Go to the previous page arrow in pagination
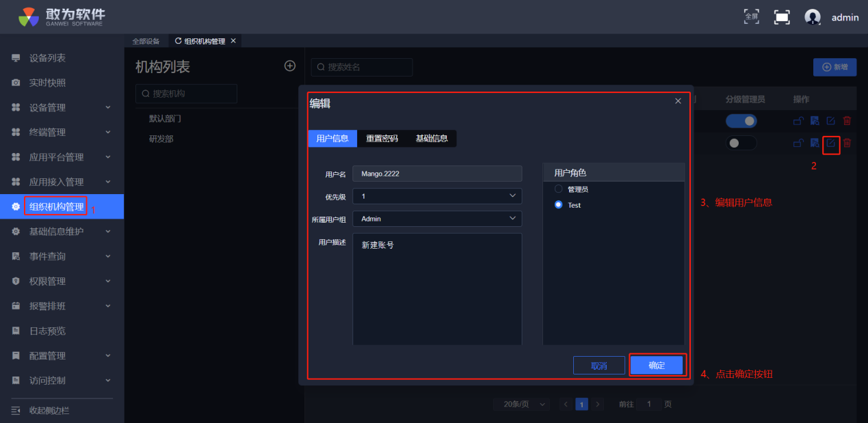 pyautogui.click(x=566, y=404)
